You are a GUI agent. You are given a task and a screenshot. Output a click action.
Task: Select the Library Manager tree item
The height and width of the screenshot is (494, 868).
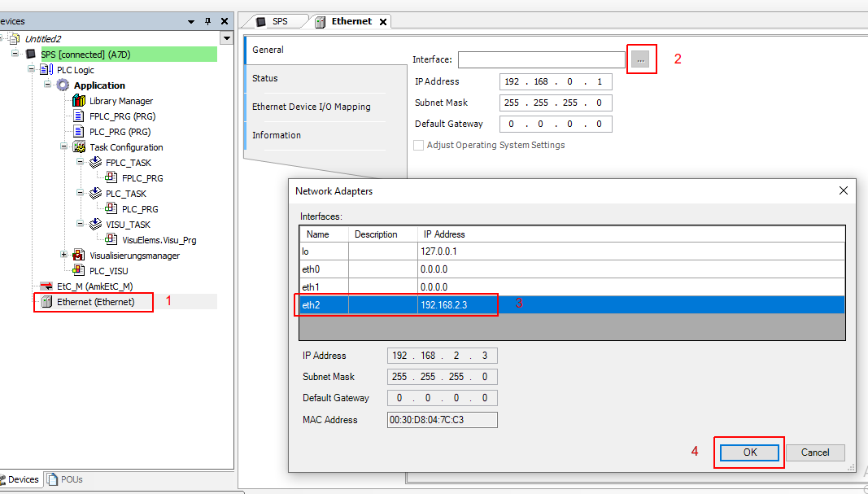(121, 101)
